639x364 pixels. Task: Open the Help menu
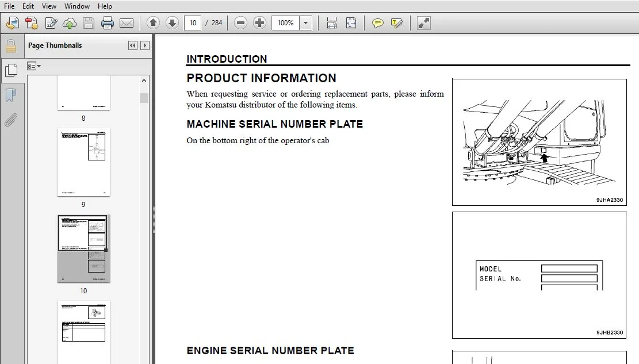105,6
